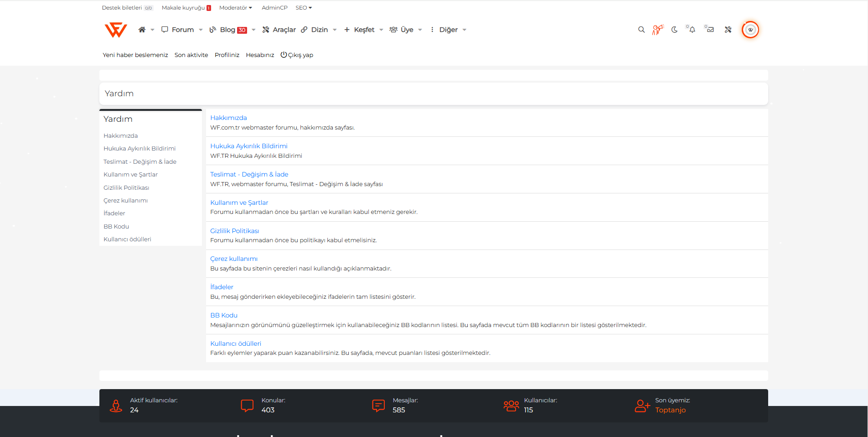Open Hesabınız sub-nav link
The image size is (868, 437).
[x=260, y=55]
